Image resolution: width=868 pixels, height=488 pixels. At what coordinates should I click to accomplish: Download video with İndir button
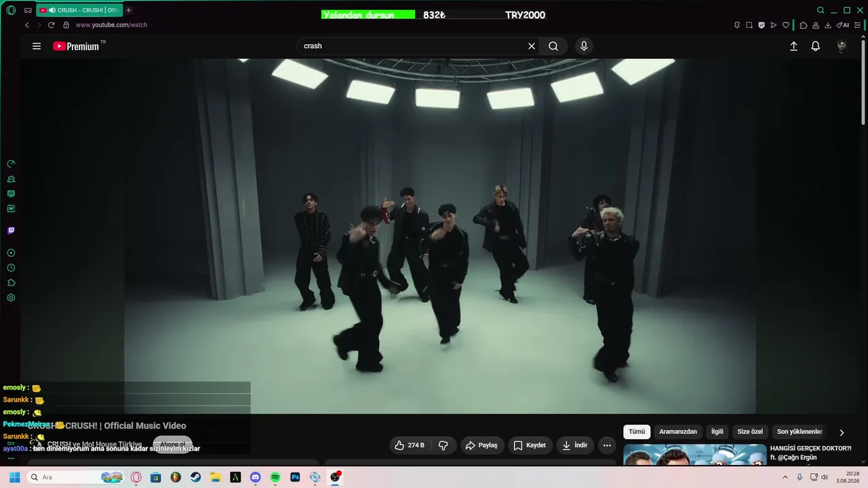[x=575, y=445]
